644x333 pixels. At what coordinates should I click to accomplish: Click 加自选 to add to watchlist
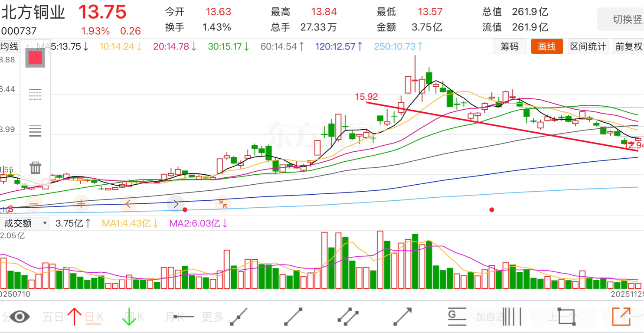tap(490, 317)
